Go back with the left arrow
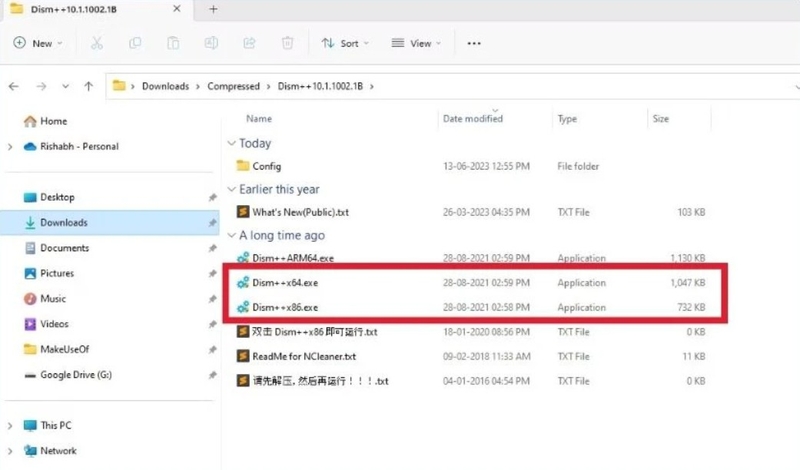The width and height of the screenshot is (800, 470). (14, 86)
